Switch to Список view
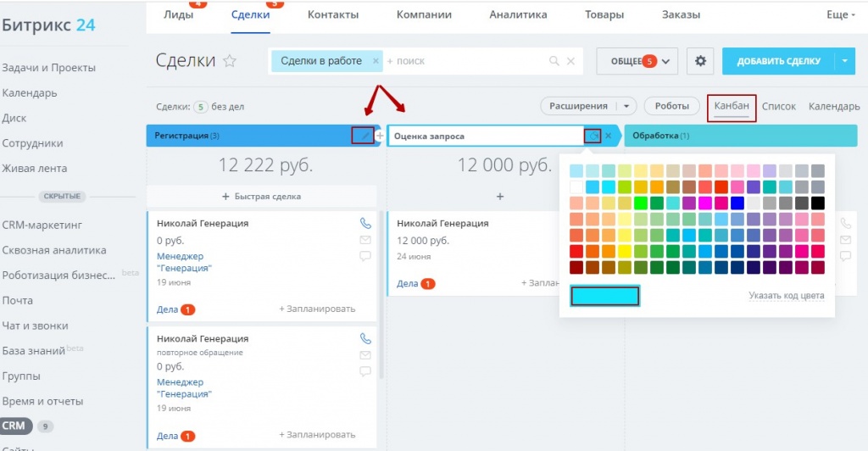 click(x=778, y=106)
